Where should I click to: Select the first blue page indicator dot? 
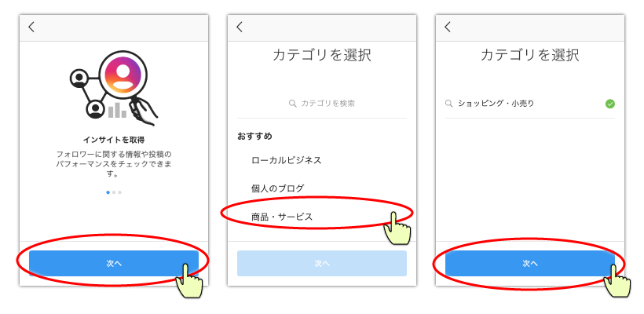click(x=108, y=192)
